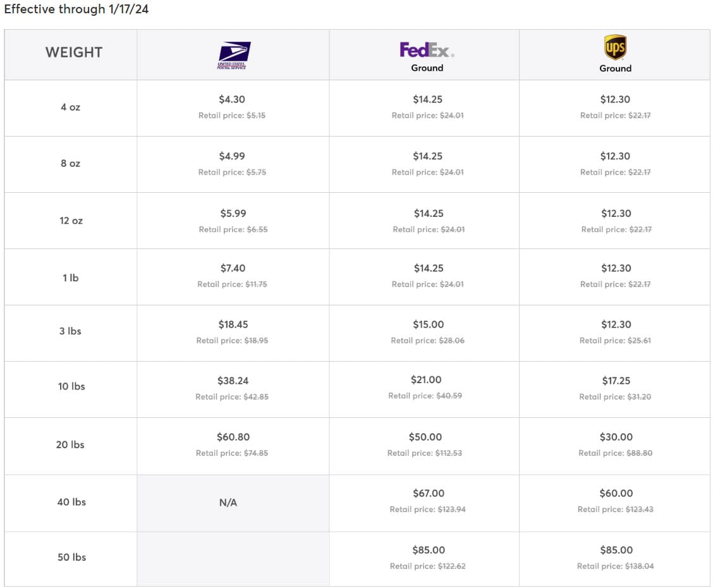The height and width of the screenshot is (588, 713).
Task: Click the USPS $4.30 price for 4 oz
Action: click(232, 99)
